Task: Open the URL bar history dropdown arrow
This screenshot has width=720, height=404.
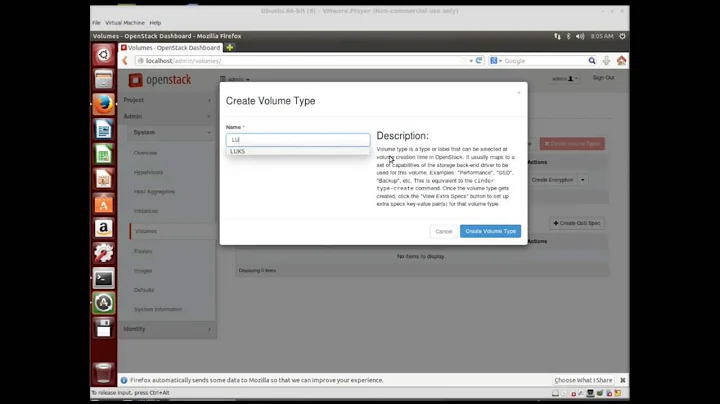Action: 471,61
